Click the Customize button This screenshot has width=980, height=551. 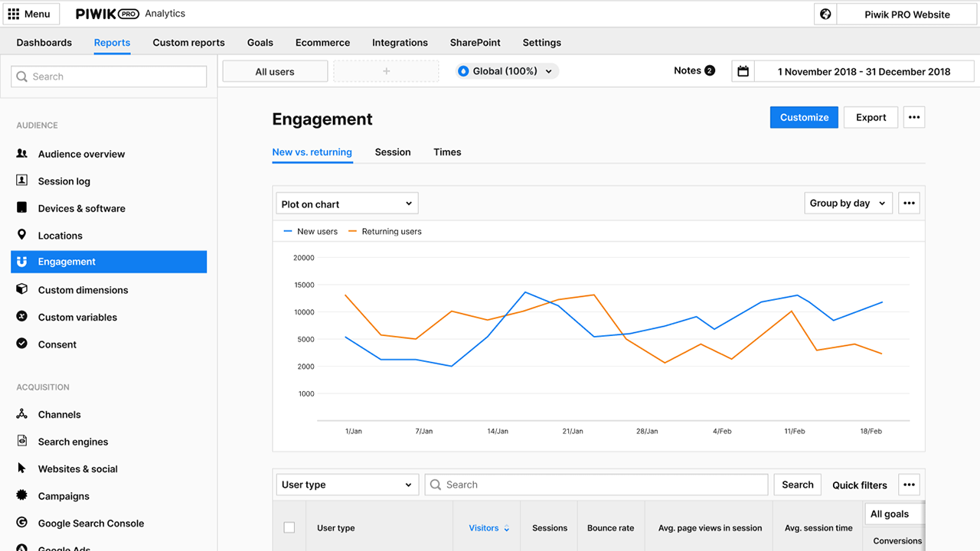pyautogui.click(x=804, y=117)
